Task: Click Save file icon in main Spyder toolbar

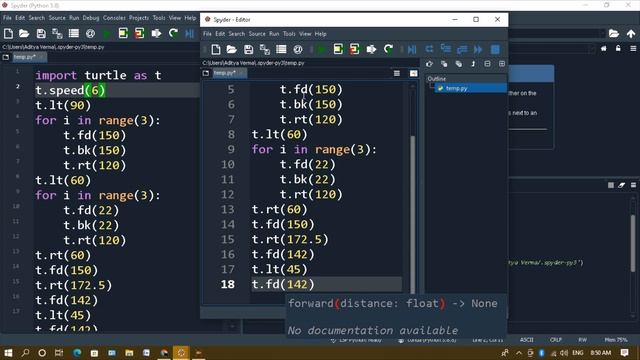Action: click(41, 33)
